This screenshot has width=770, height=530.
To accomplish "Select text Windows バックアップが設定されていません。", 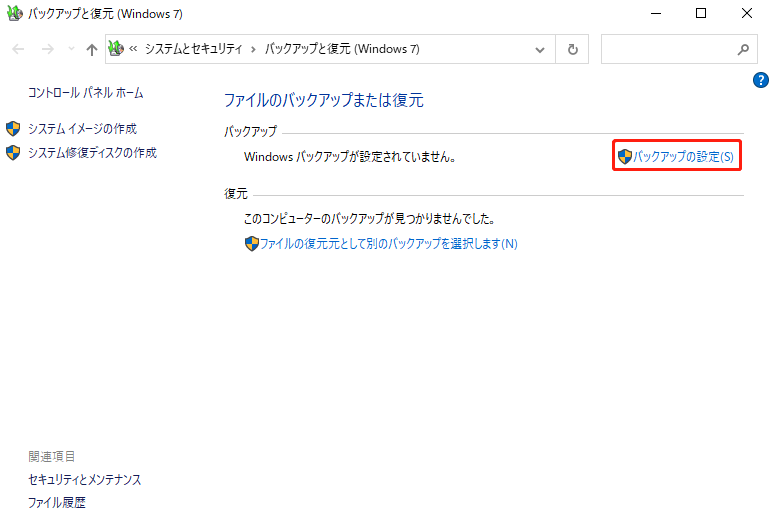I will pyautogui.click(x=351, y=157).
